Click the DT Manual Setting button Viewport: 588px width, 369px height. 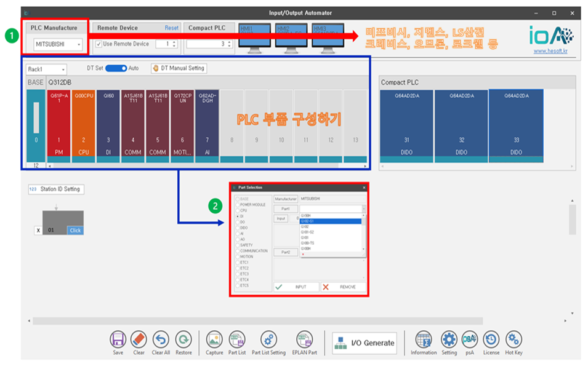click(179, 68)
